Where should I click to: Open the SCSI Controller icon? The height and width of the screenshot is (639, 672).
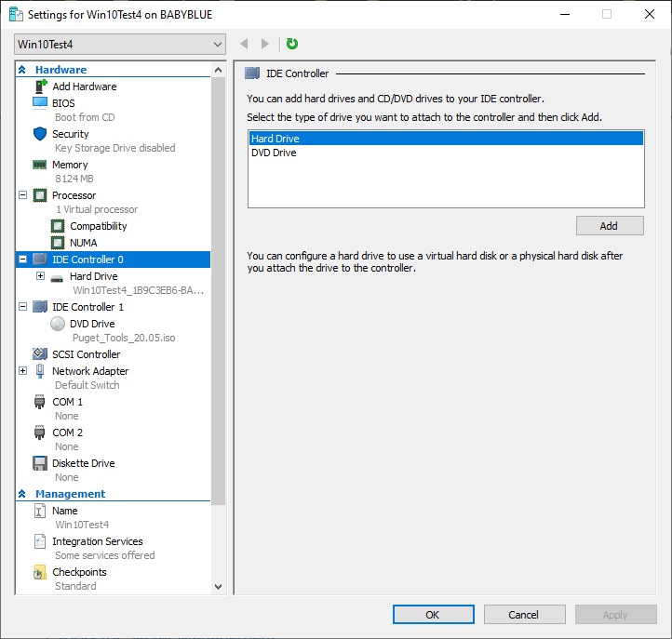[x=40, y=354]
